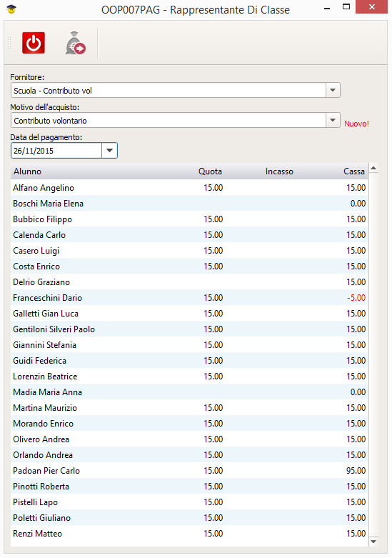Click Incasso cell for Madia Maria Anna
The image size is (392, 558).
(279, 392)
